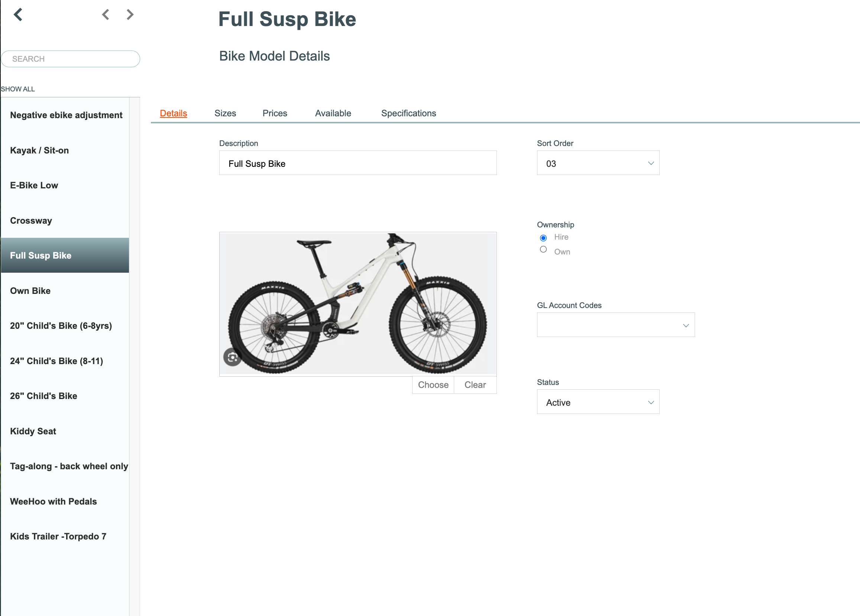
Task: Click the bike photo thumbnail
Action: point(358,304)
